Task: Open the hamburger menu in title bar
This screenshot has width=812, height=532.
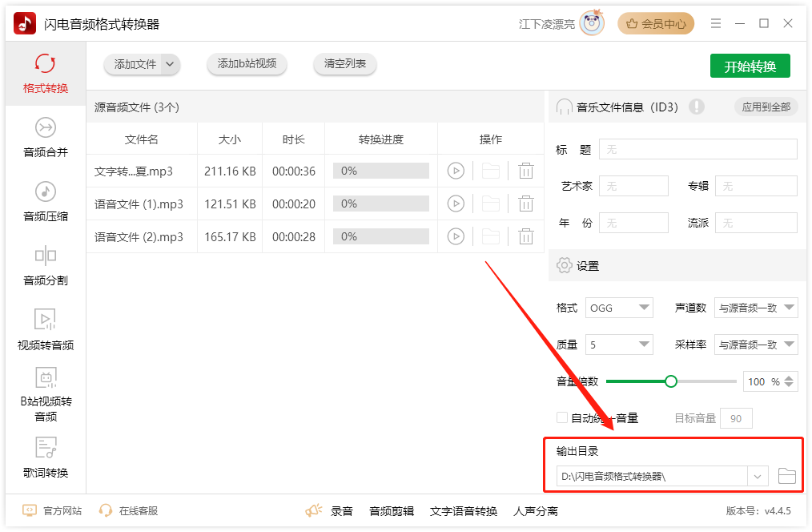Action: 716,23
